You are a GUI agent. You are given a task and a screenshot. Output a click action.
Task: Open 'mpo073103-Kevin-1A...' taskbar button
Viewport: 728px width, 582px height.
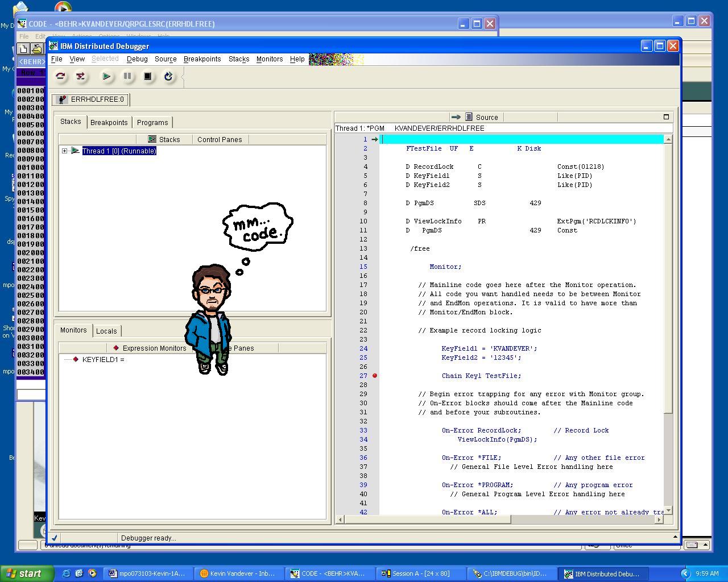click(148, 573)
